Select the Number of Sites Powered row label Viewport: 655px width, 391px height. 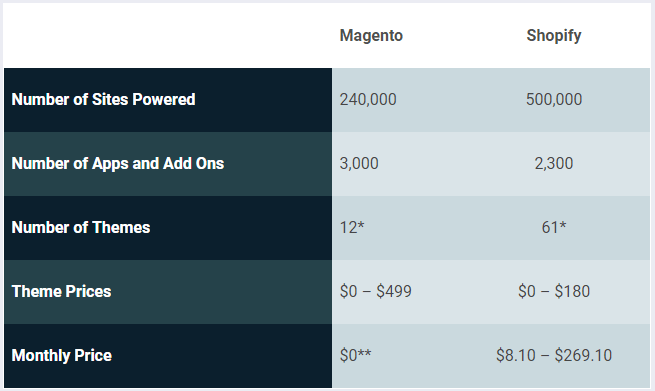[103, 99]
